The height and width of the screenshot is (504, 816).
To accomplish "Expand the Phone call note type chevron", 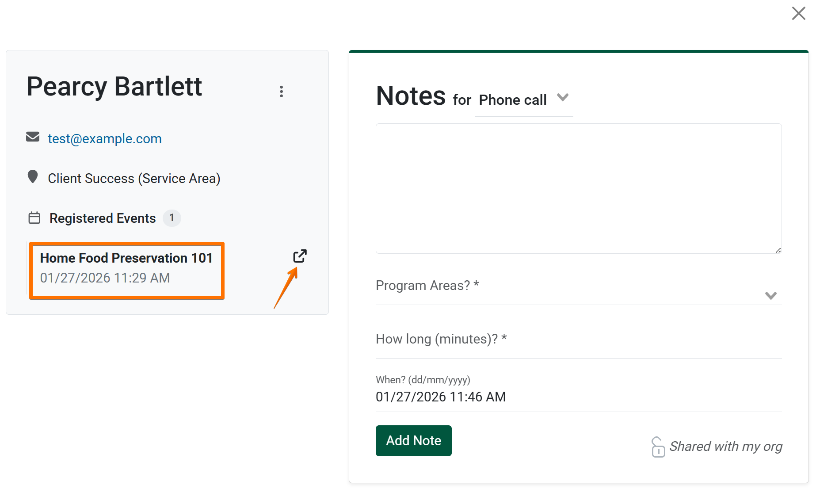I will (562, 97).
